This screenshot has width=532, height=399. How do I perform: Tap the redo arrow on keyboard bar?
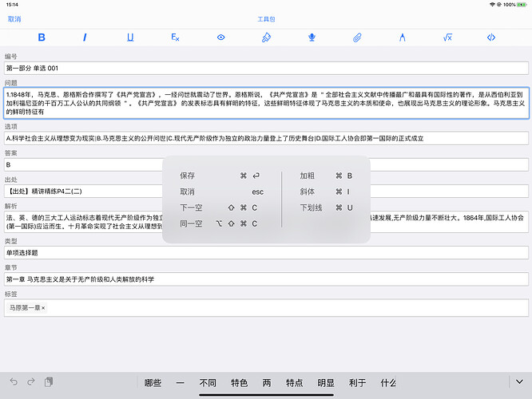coord(31,381)
